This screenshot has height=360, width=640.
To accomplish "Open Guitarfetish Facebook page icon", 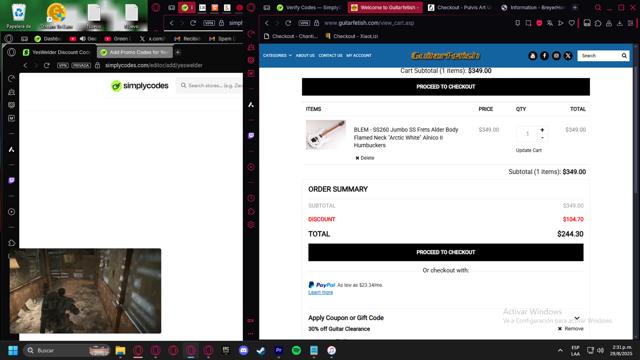I will (544, 56).
